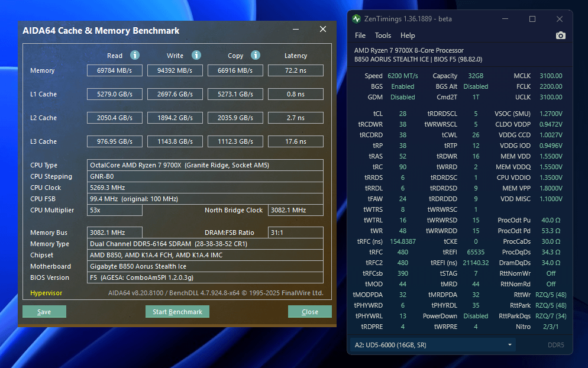
Task: Click the Save button in AIDA64
Action: [x=44, y=312]
